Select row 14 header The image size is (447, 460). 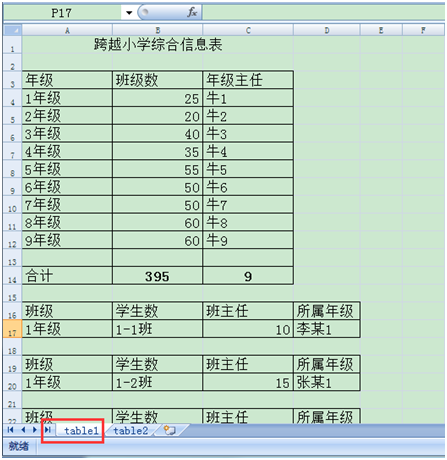point(13,276)
